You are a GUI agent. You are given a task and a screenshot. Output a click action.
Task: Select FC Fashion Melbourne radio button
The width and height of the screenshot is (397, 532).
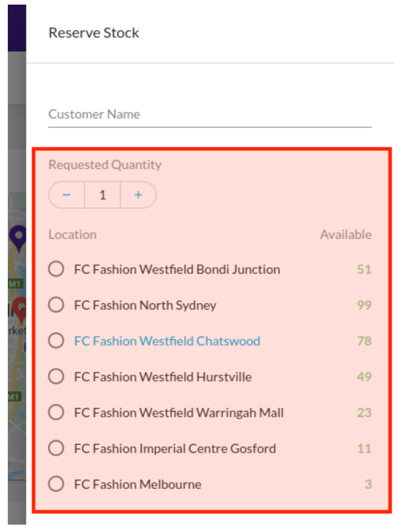pyautogui.click(x=56, y=484)
